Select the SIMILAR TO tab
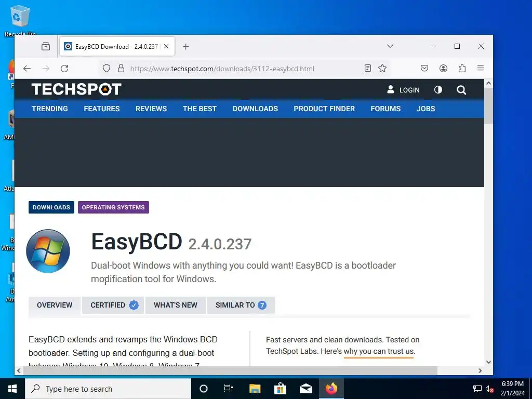 coord(241,305)
